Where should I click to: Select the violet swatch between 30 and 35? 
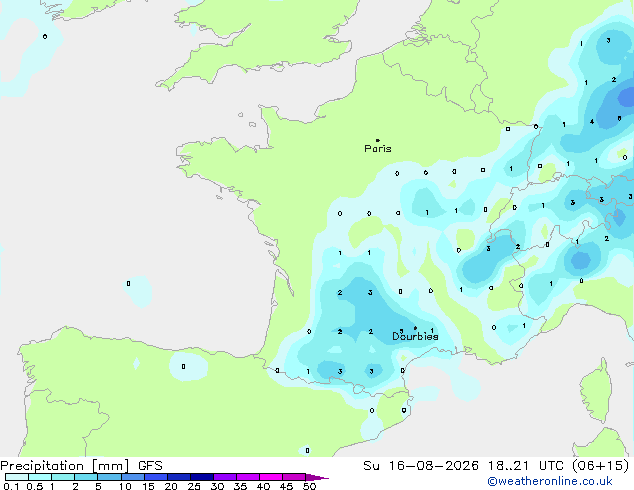[225, 477]
